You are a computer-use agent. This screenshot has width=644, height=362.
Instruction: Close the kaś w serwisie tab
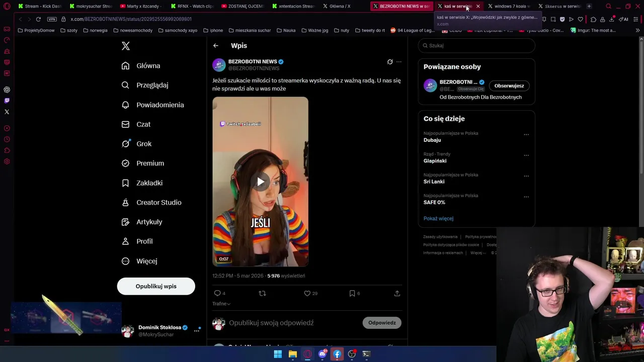click(478, 6)
